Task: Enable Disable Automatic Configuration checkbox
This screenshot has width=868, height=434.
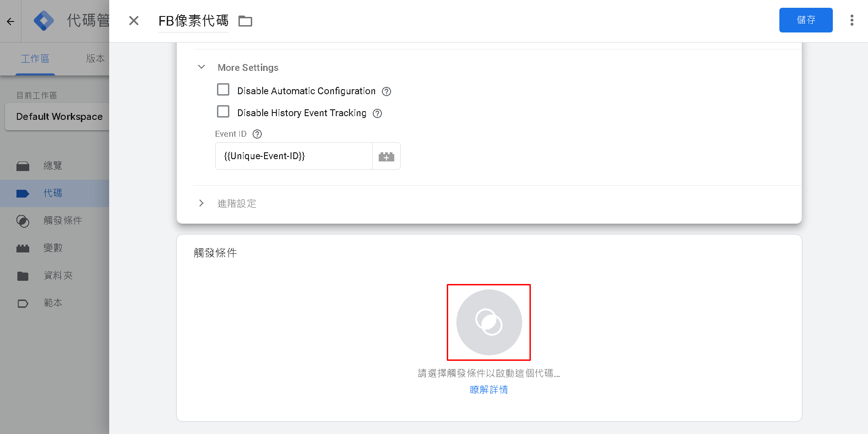Action: [x=223, y=90]
